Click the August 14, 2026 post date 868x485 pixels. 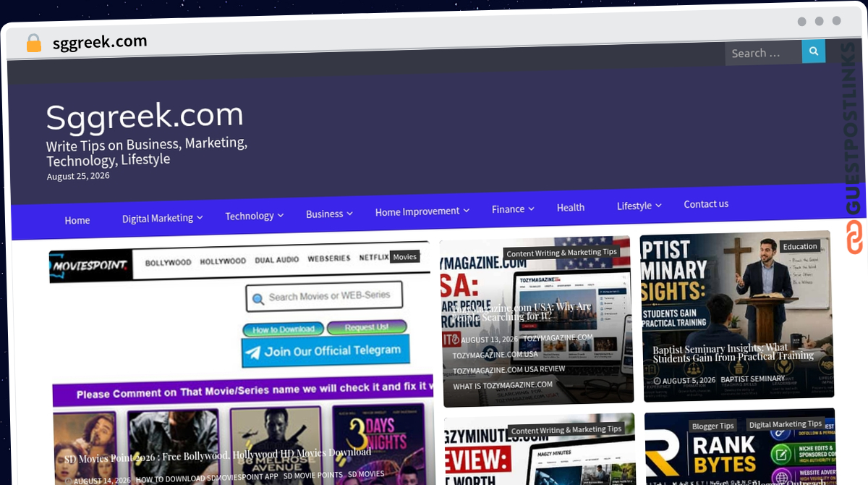pyautogui.click(x=102, y=480)
